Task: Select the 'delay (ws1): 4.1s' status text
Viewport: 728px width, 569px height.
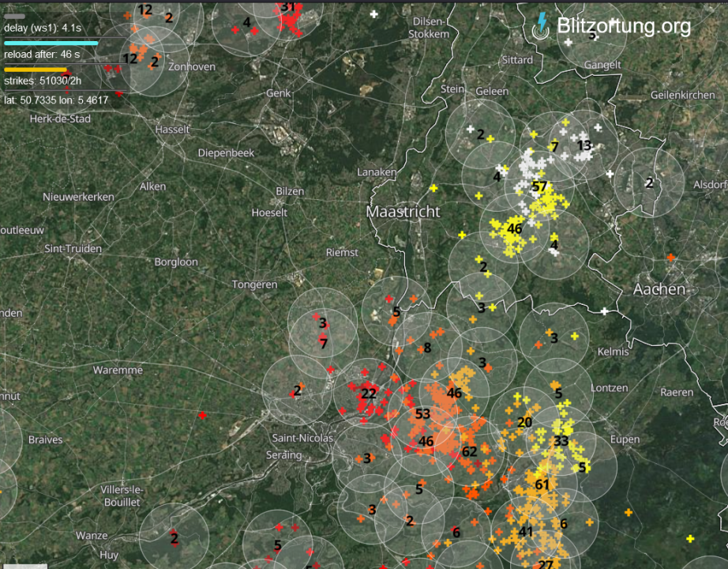Action: pyautogui.click(x=43, y=28)
